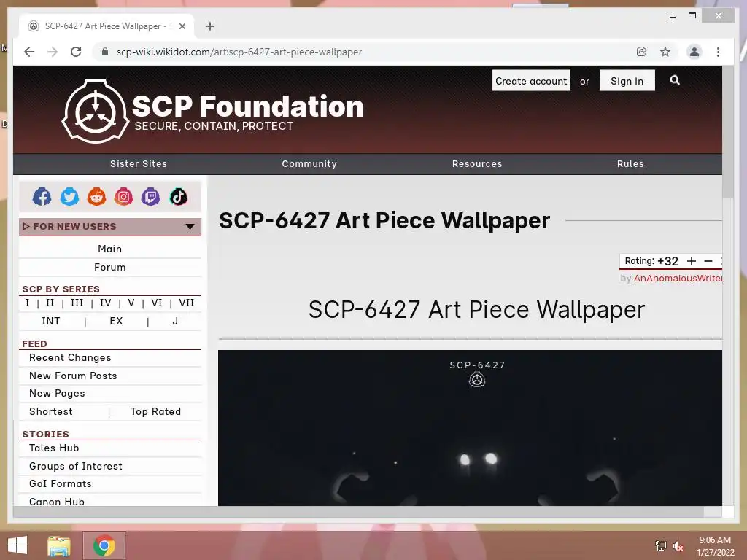747x560 pixels.
Task: Open the AnAnomalousWriter author link
Action: click(x=678, y=278)
